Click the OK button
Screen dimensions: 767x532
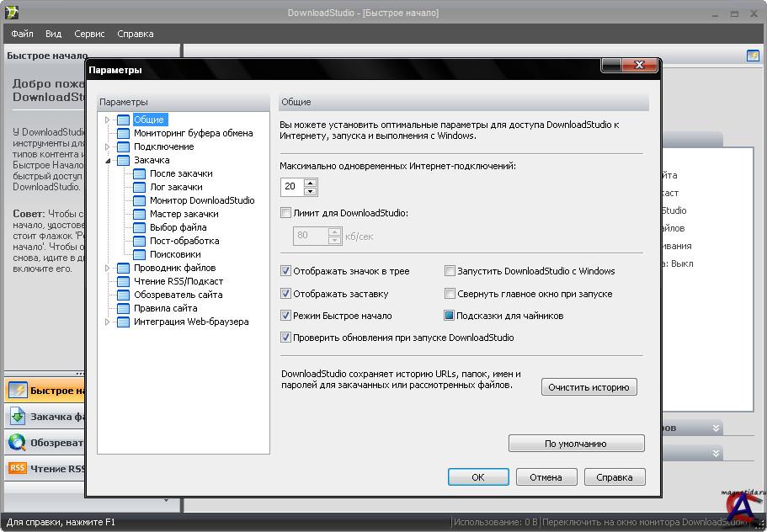[x=478, y=477]
